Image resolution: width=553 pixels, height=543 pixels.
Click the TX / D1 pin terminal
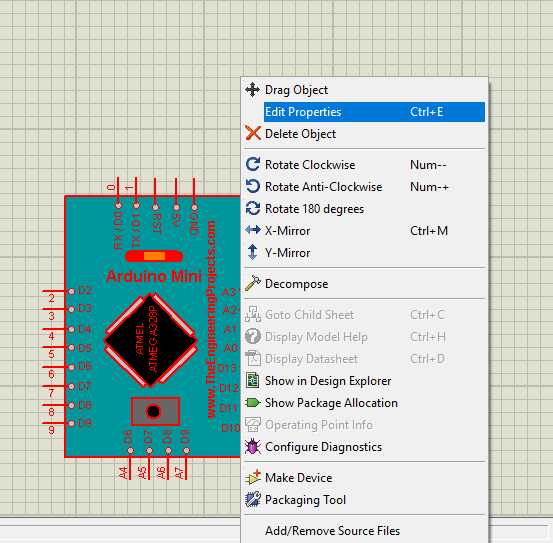(136, 206)
